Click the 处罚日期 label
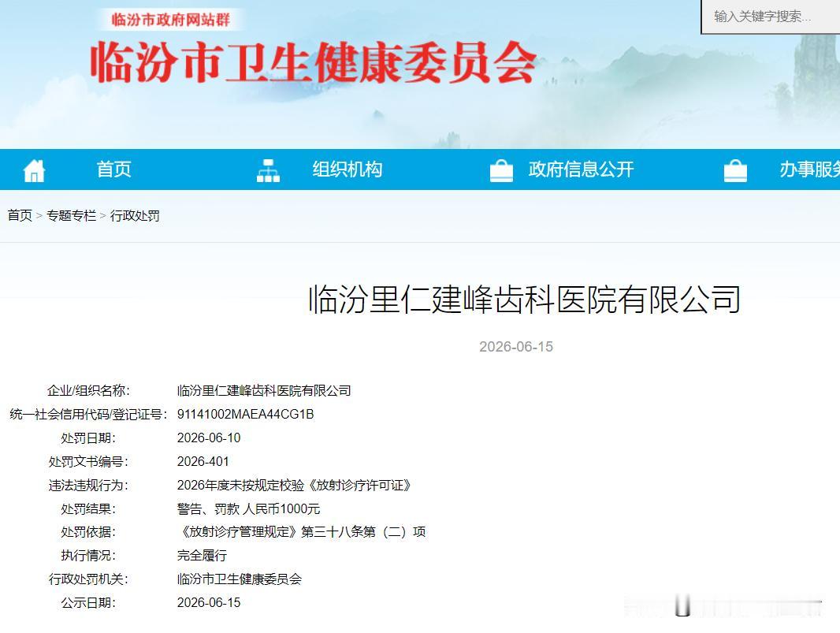This screenshot has height=633, width=840. (88, 438)
